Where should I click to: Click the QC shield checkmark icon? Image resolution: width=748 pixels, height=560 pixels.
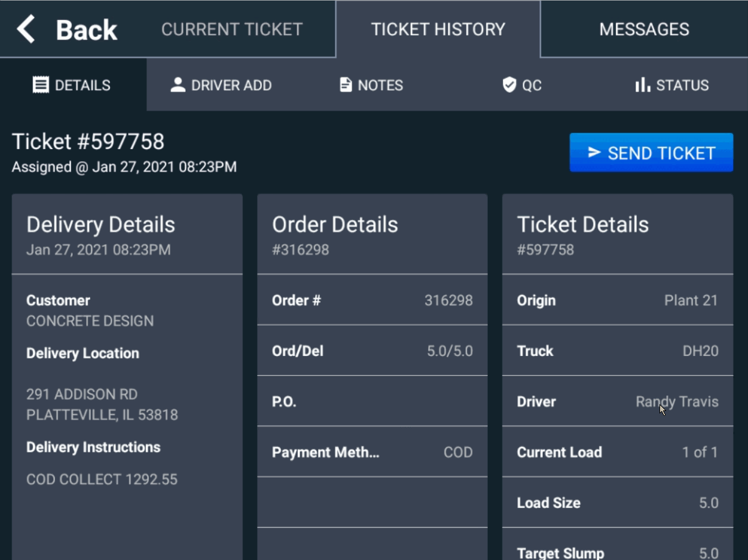[x=509, y=85]
